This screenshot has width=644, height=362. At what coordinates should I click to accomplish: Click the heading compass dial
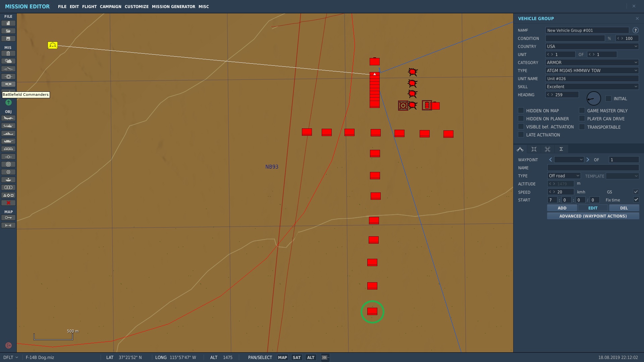593,99
